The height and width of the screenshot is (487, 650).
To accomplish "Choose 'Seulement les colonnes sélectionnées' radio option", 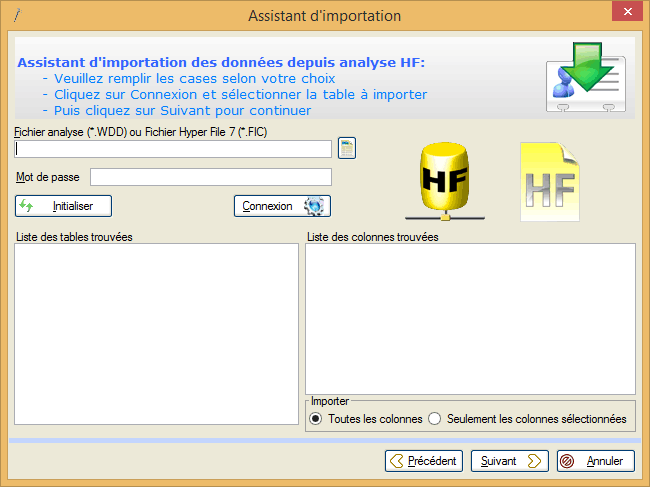I will point(434,419).
